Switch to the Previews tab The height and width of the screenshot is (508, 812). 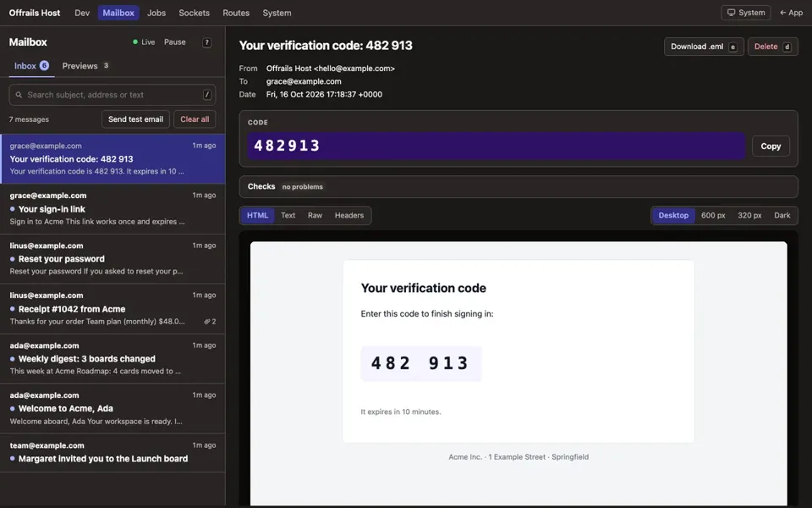pos(85,66)
